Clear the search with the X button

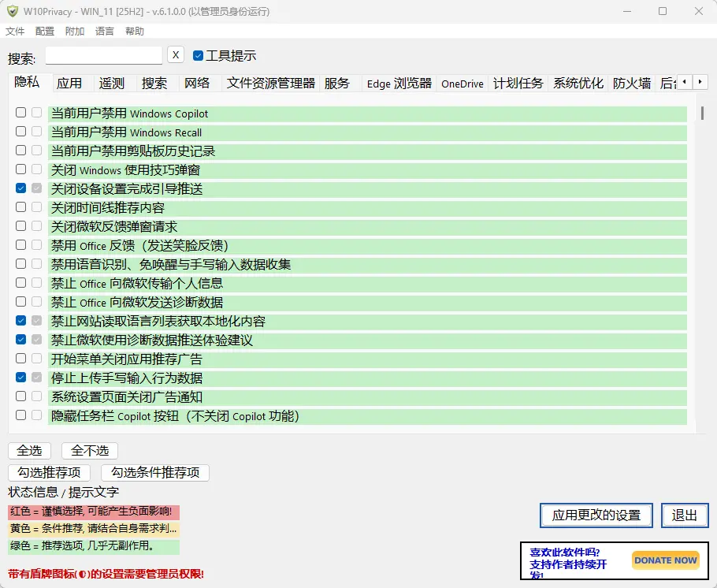176,54
